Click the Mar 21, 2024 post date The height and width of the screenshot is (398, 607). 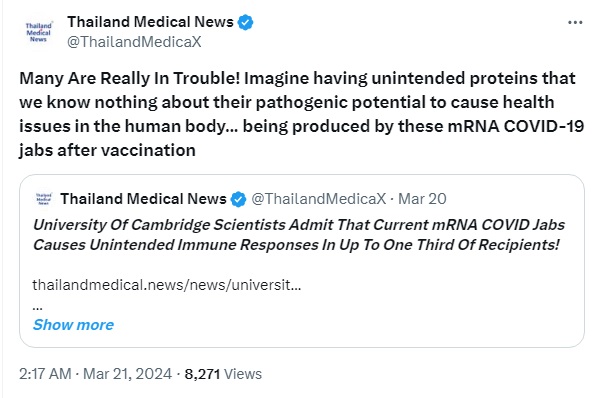(127, 374)
